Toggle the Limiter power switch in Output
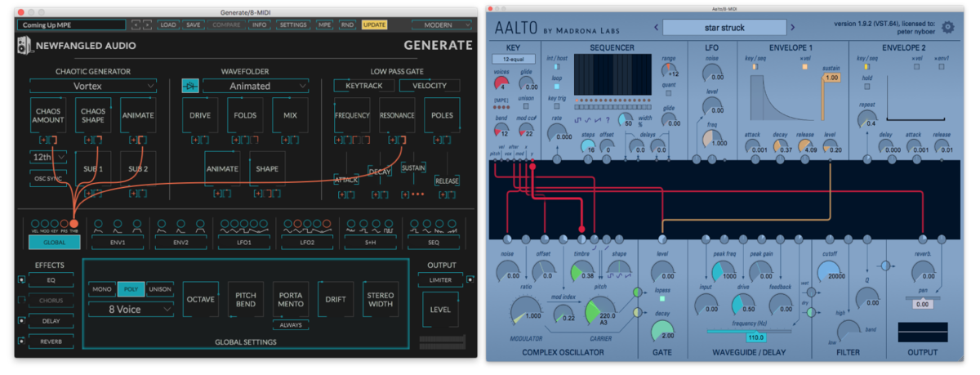 pos(470,280)
